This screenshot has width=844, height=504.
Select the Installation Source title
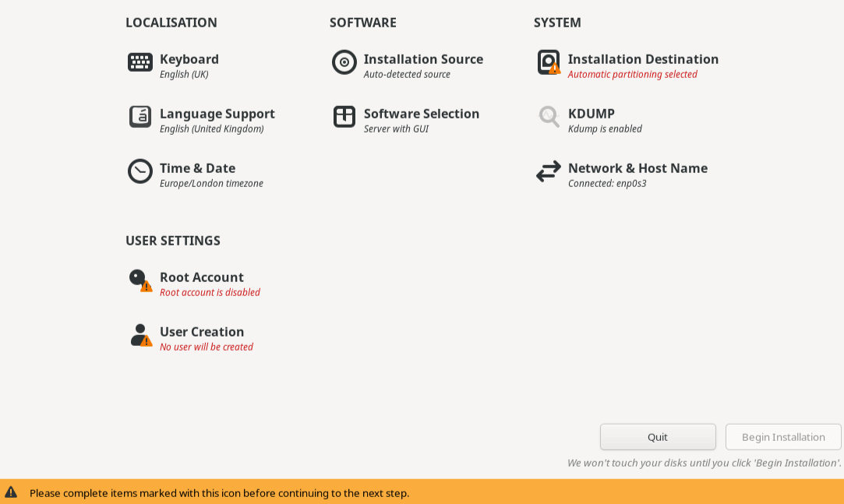click(x=423, y=59)
